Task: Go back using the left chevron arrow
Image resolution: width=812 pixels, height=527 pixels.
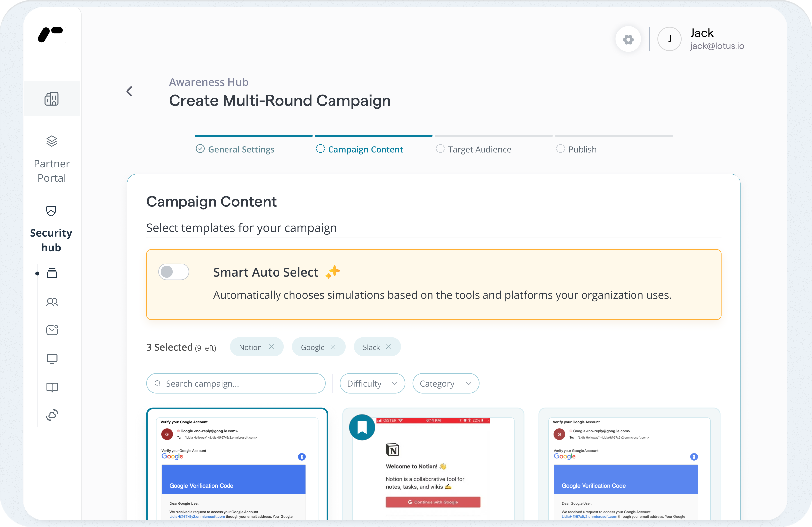Action: coord(129,91)
